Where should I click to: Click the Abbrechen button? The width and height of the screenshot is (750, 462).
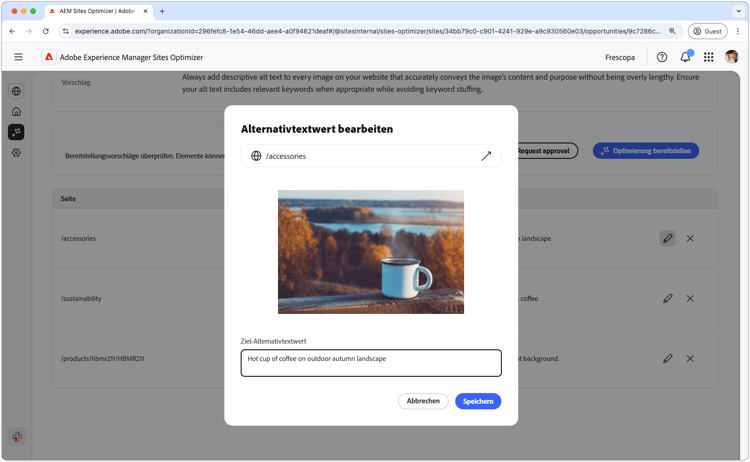pyautogui.click(x=423, y=401)
